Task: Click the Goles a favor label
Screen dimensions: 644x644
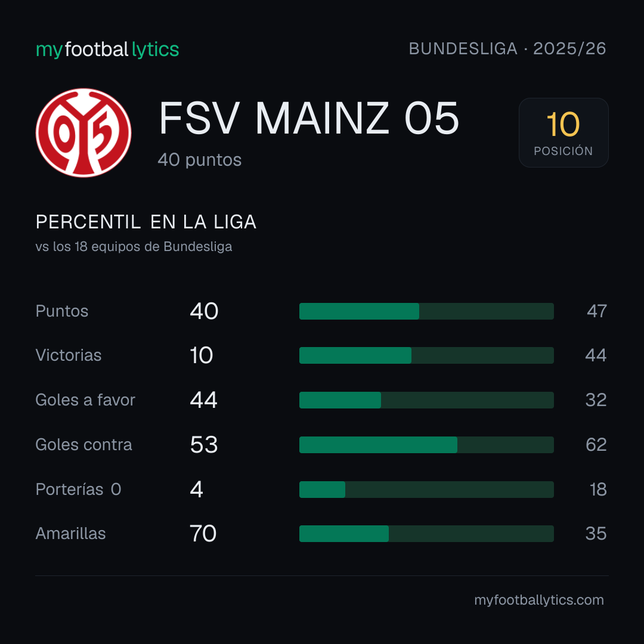Action: (x=85, y=400)
